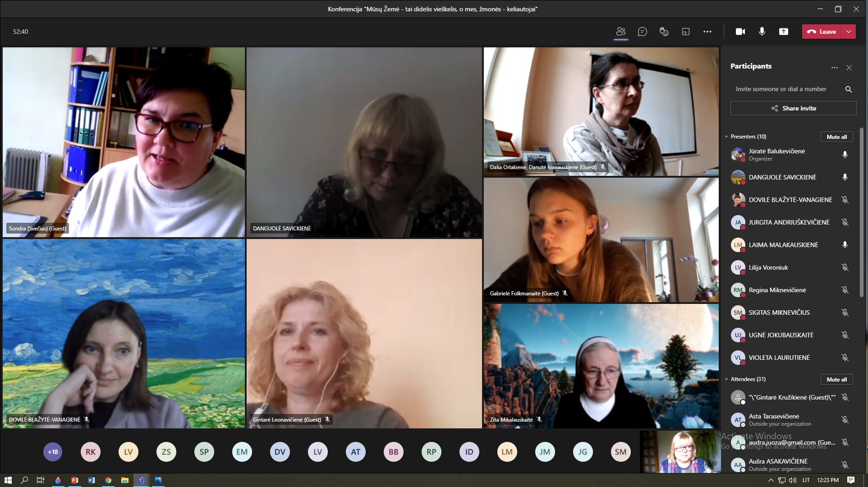The width and height of the screenshot is (868, 487).
Task: Open the Microsoft Teams taskbar icon
Action: click(141, 480)
